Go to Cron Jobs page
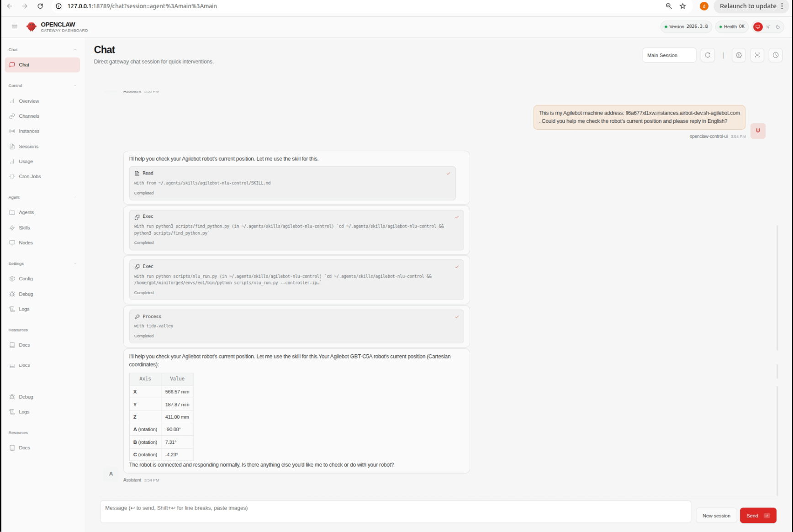Image resolution: width=793 pixels, height=532 pixels. pos(30,176)
